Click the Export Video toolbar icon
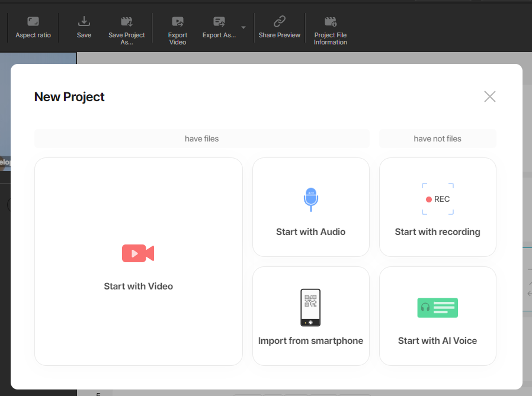 click(178, 22)
